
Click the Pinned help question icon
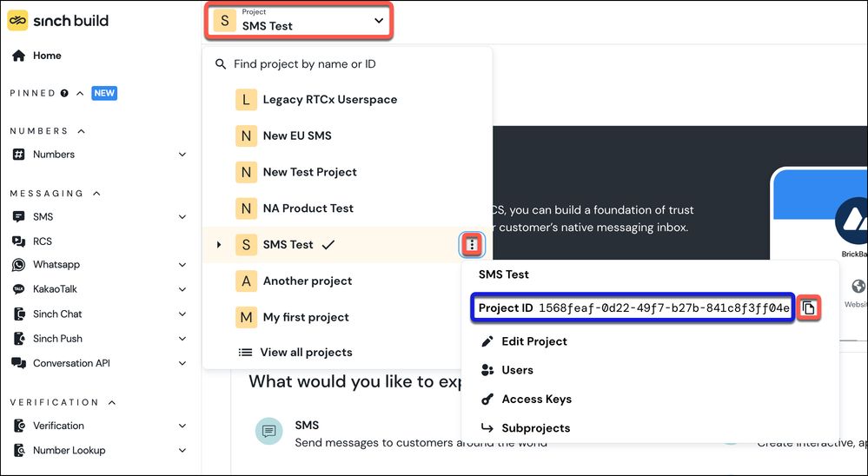(x=64, y=93)
